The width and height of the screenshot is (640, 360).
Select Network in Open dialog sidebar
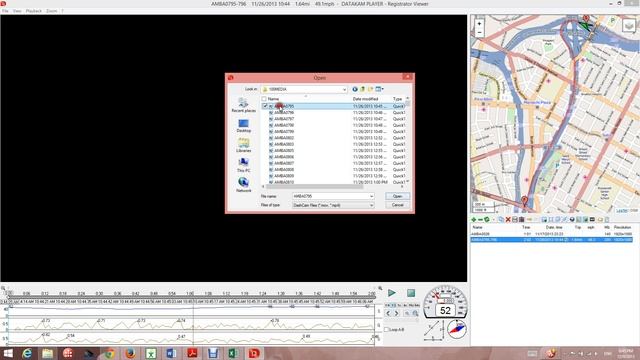[244, 185]
